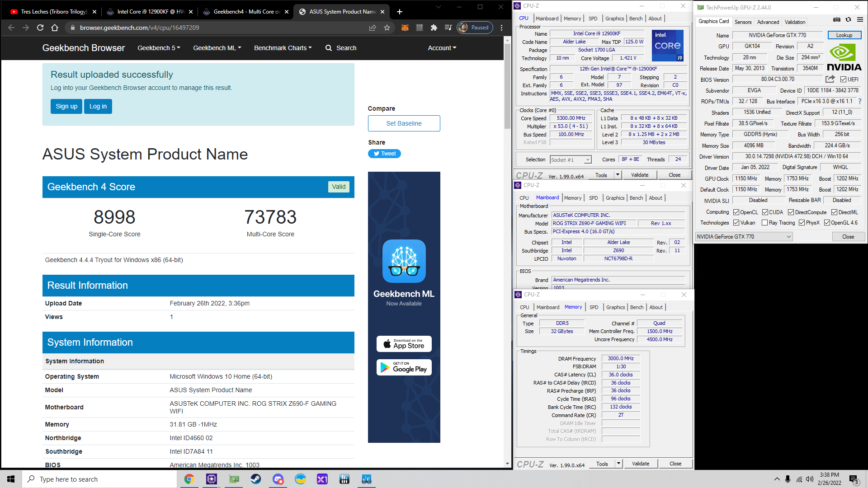Image resolution: width=868 pixels, height=488 pixels.
Task: Toggle the OpenCL checkbox
Action: (x=736, y=212)
